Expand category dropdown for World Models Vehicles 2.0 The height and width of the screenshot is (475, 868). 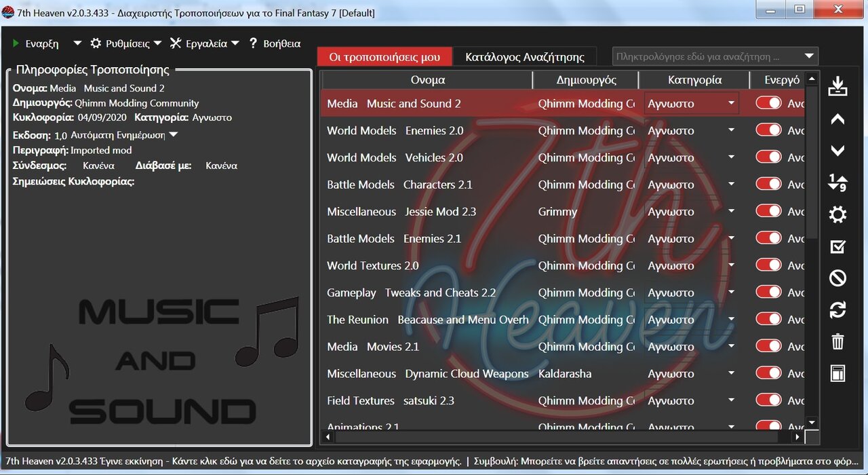(731, 157)
